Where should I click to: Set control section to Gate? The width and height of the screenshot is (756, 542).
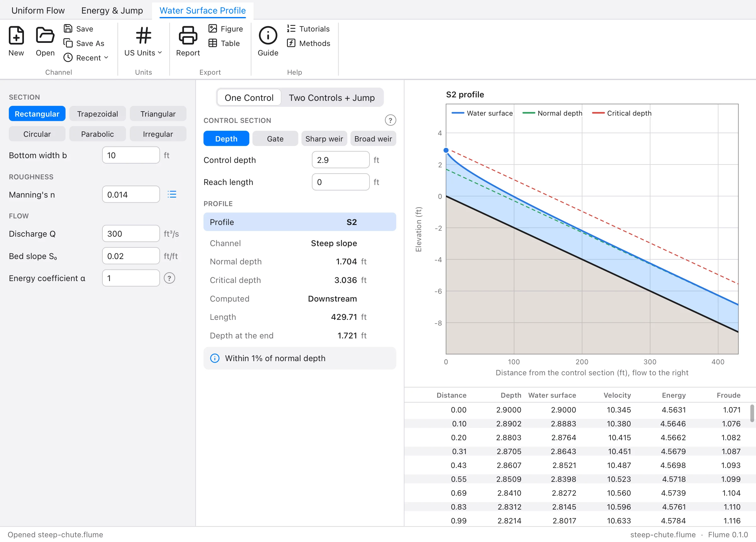point(275,138)
